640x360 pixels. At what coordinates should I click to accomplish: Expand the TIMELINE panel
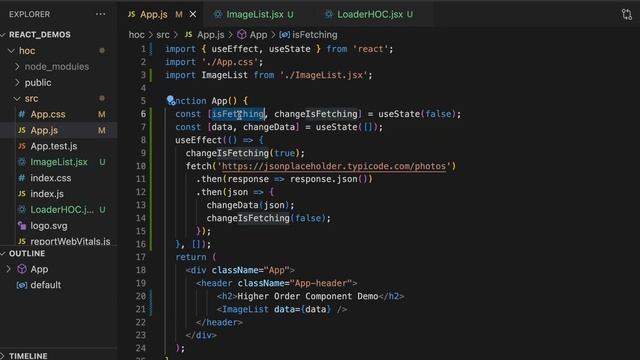click(x=28, y=356)
